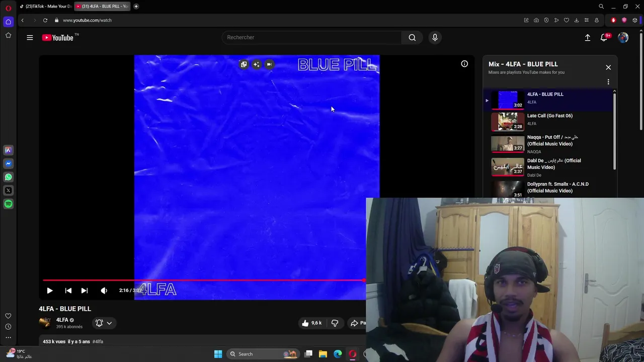This screenshot has width=644, height=362.
Task: Open Opera sidebar home workspace icon
Action: pos(8,22)
